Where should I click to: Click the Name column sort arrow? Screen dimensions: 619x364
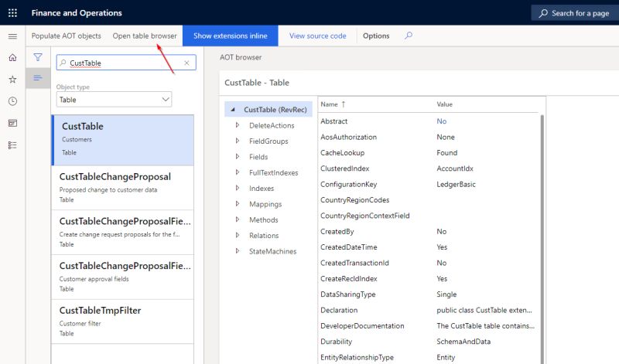pos(344,104)
